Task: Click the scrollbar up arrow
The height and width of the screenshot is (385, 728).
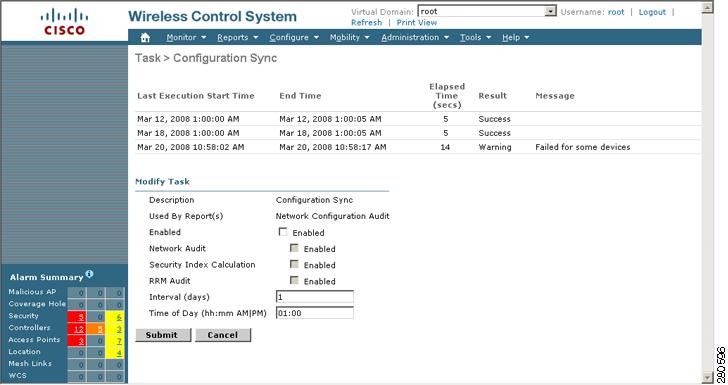Action: 707,8
